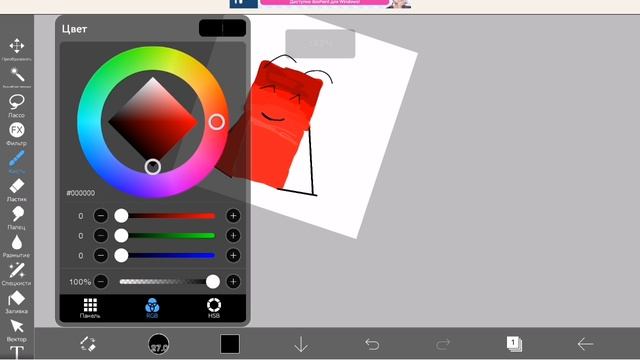Tap the down arrow in bottom bar
This screenshot has width=640, height=360.
click(x=301, y=344)
